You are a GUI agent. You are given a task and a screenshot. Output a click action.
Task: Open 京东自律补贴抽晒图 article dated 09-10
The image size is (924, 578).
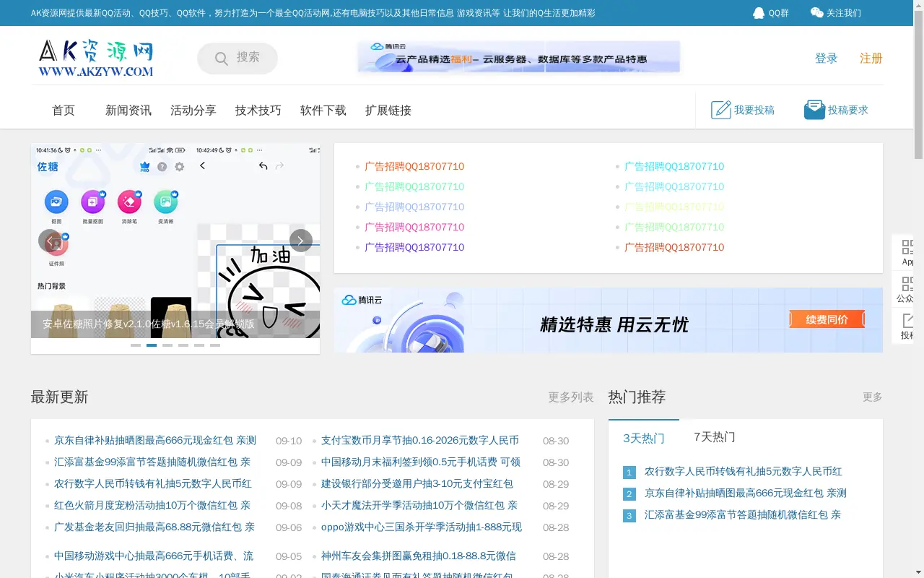point(155,440)
